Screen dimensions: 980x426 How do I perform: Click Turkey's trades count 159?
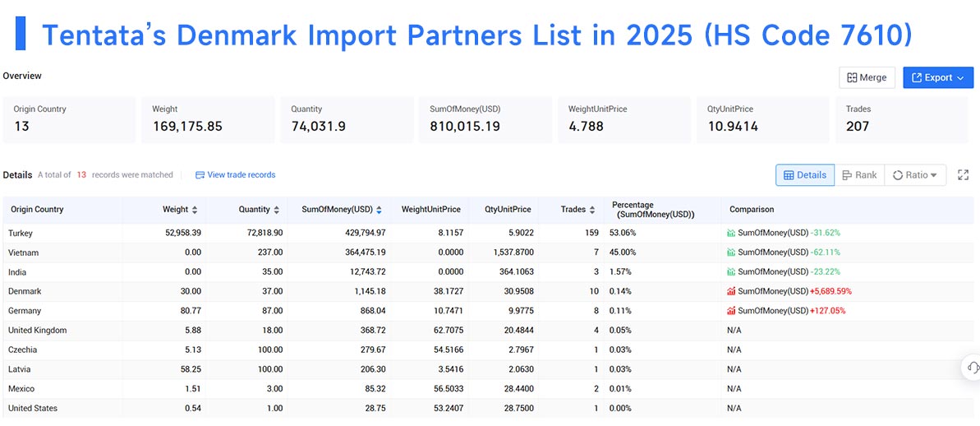click(x=591, y=234)
